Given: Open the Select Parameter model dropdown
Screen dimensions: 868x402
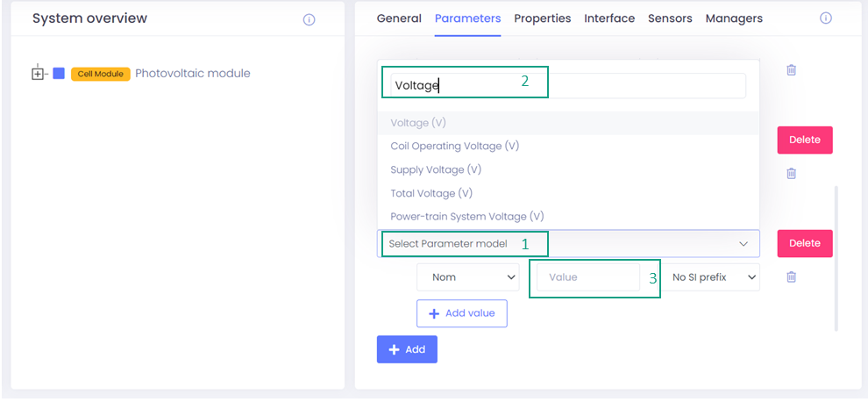Looking at the screenshot, I should click(x=568, y=243).
